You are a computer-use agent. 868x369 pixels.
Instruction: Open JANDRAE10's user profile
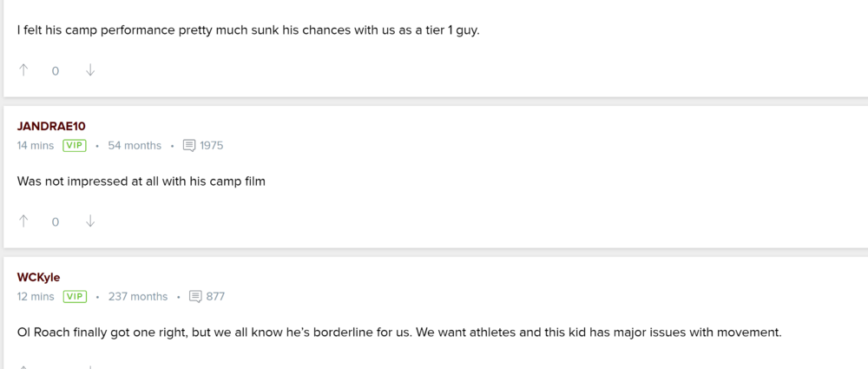click(x=51, y=126)
